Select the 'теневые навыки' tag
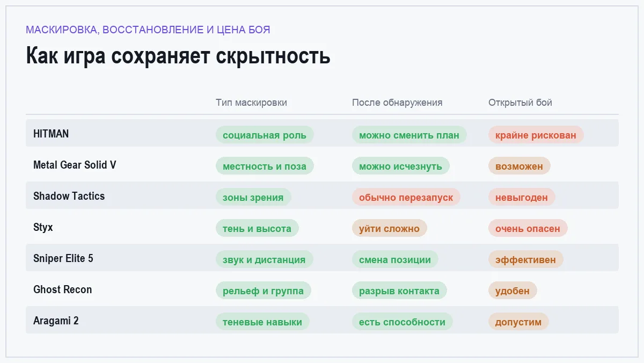 pyautogui.click(x=262, y=322)
